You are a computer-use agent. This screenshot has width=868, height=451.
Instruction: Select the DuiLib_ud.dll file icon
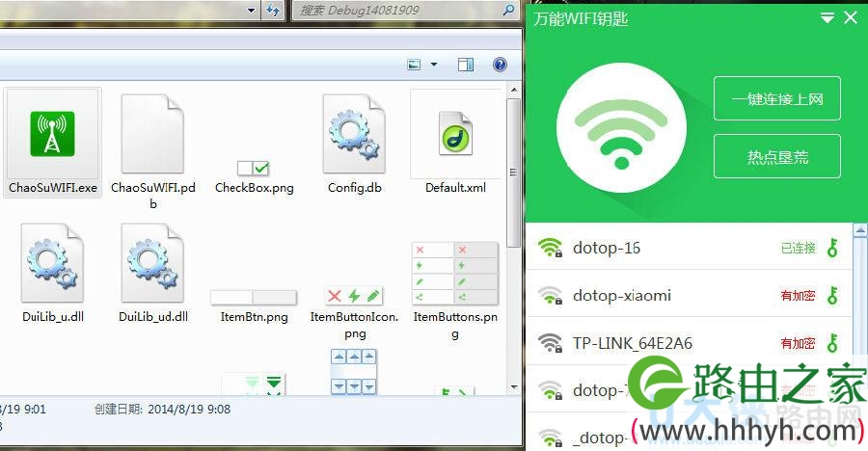tap(152, 262)
